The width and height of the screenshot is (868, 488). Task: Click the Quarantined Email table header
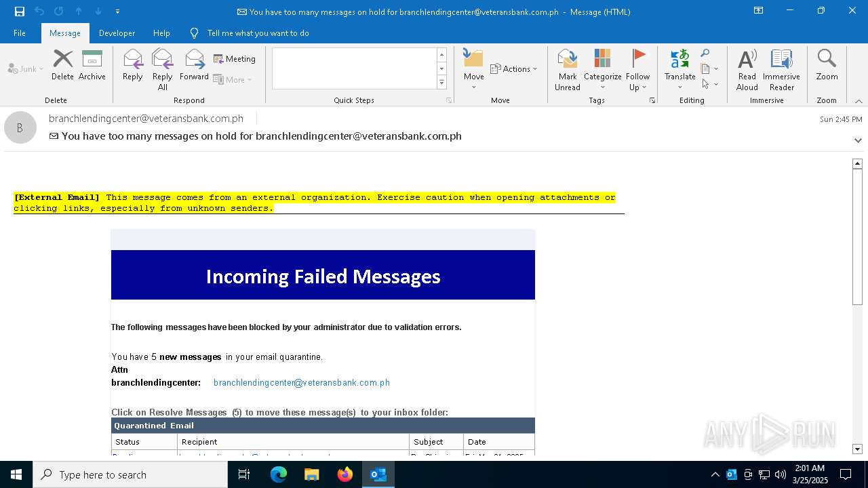pyautogui.click(x=323, y=426)
